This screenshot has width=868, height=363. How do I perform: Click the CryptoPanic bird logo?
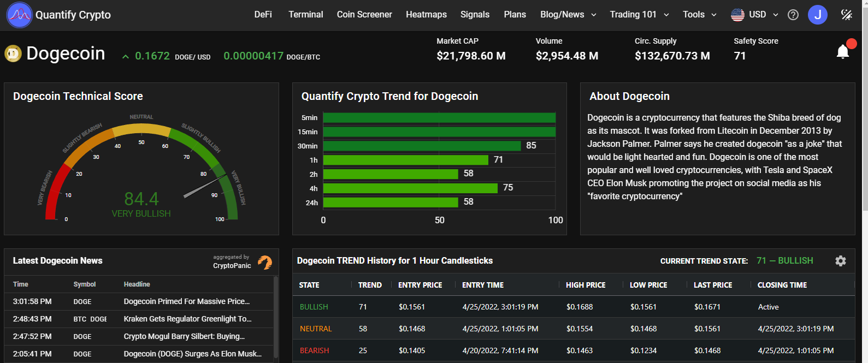[265, 262]
